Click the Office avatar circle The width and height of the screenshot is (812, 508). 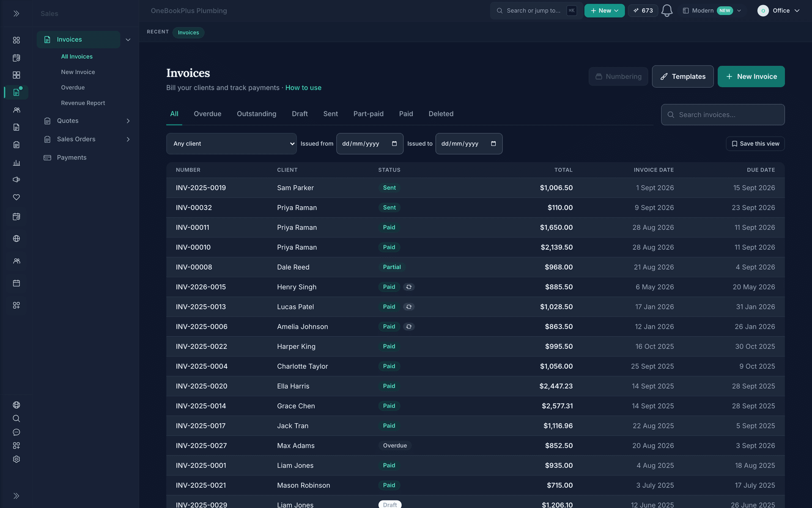click(763, 11)
